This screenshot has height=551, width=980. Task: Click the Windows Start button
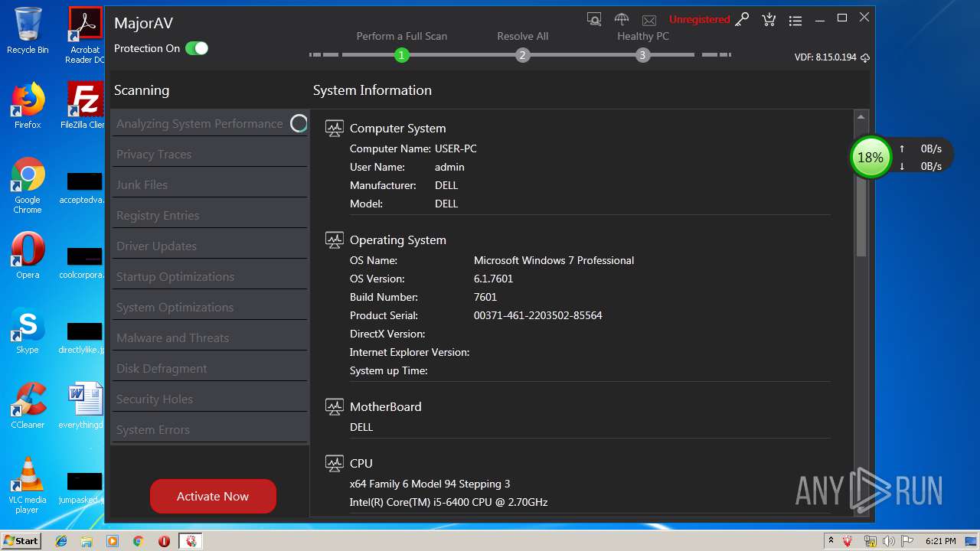coord(21,540)
